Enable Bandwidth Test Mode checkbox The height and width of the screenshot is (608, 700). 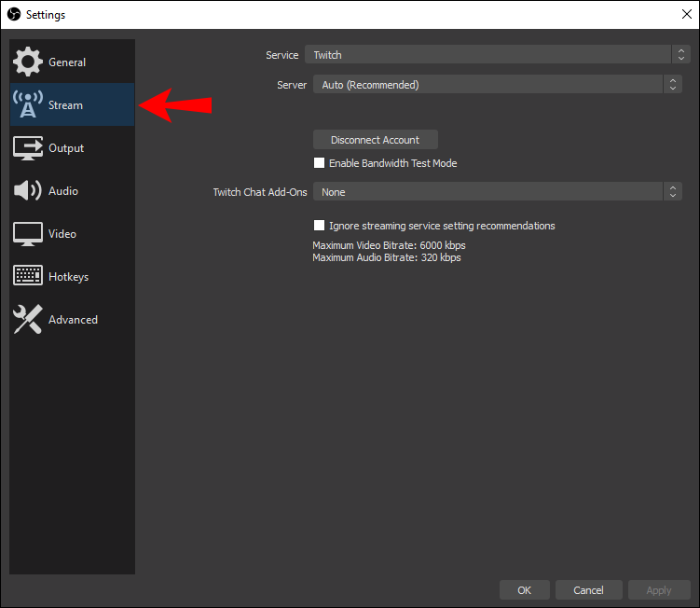pos(320,163)
